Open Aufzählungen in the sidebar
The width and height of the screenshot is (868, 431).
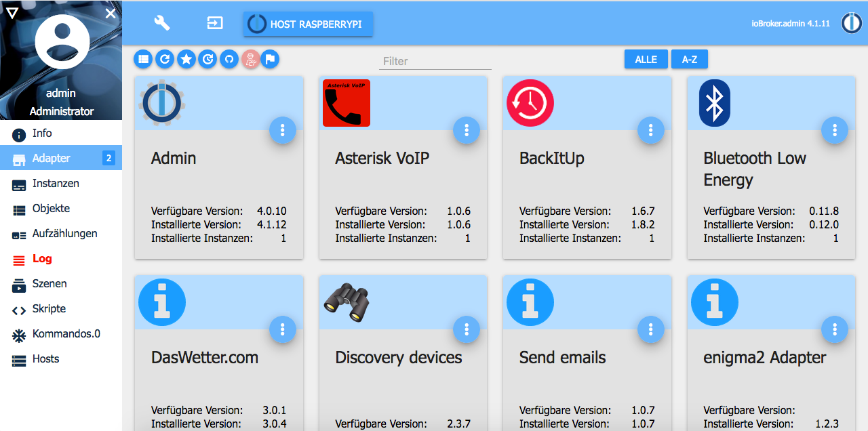tap(61, 234)
